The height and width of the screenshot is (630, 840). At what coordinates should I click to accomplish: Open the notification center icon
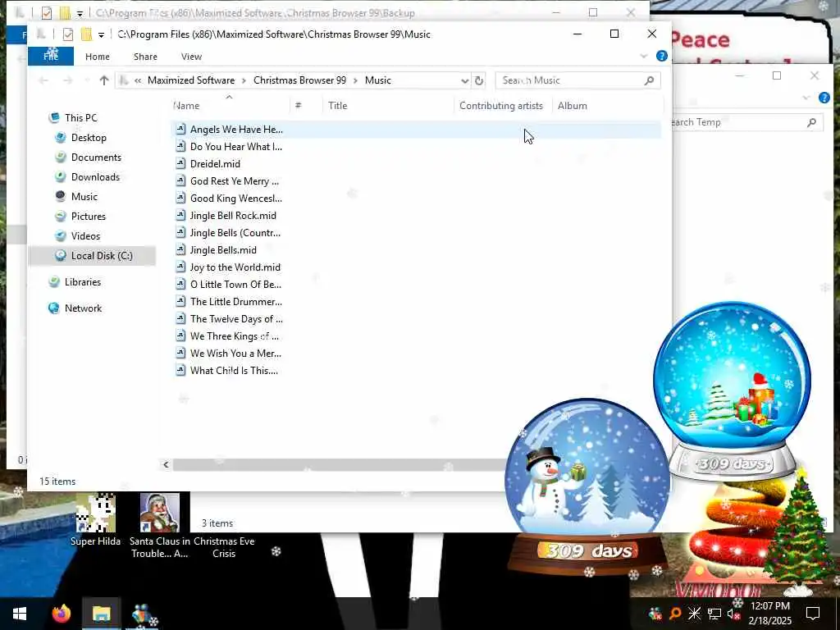tap(813, 614)
